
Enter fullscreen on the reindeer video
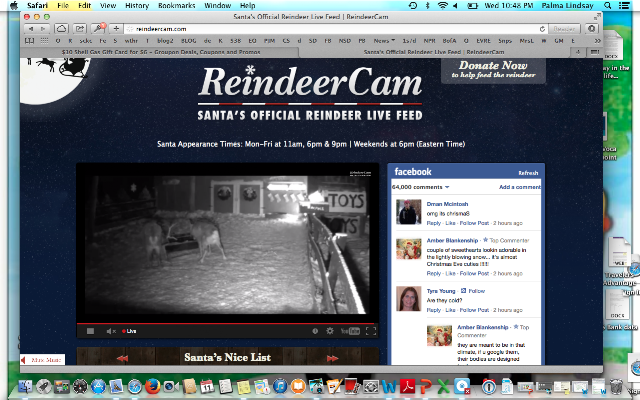click(x=371, y=331)
